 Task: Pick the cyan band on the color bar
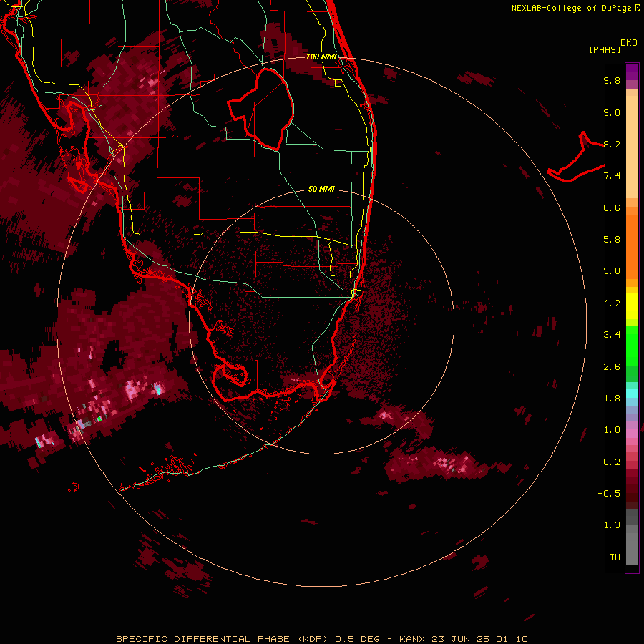(632, 394)
